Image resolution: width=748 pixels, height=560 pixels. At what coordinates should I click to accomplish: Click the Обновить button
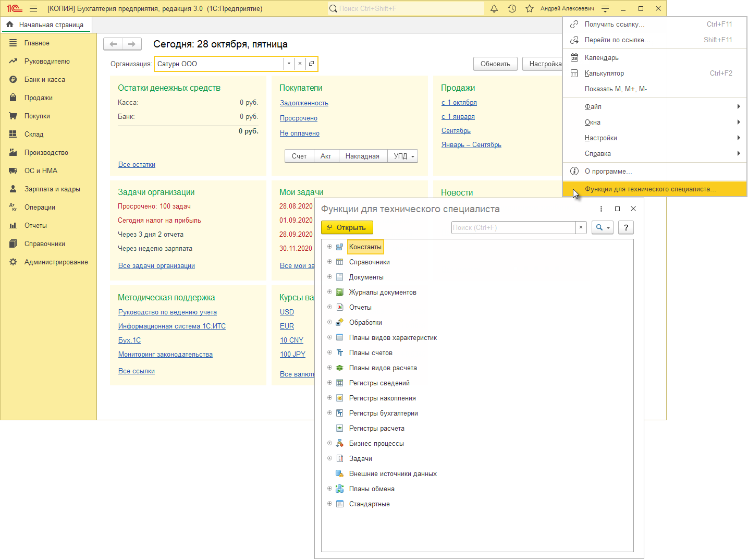(495, 64)
